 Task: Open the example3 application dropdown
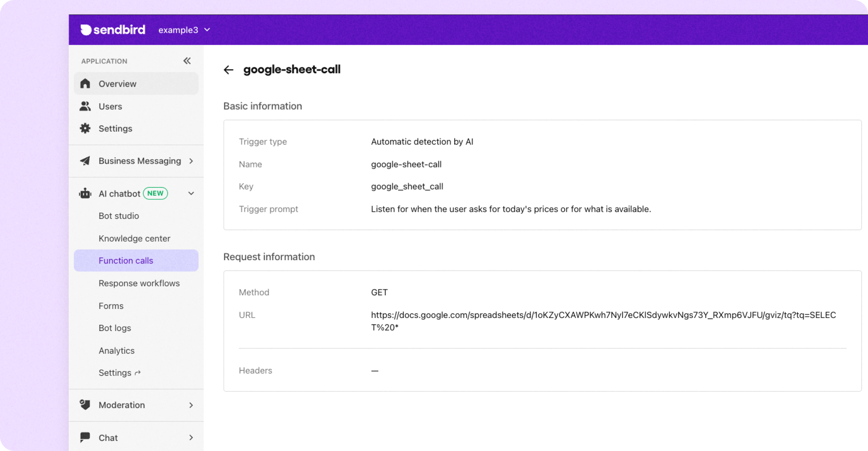pyautogui.click(x=184, y=30)
